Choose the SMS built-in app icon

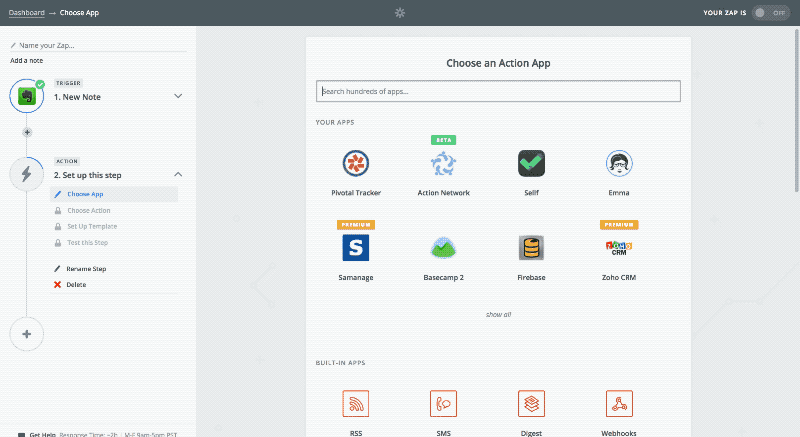coord(443,403)
